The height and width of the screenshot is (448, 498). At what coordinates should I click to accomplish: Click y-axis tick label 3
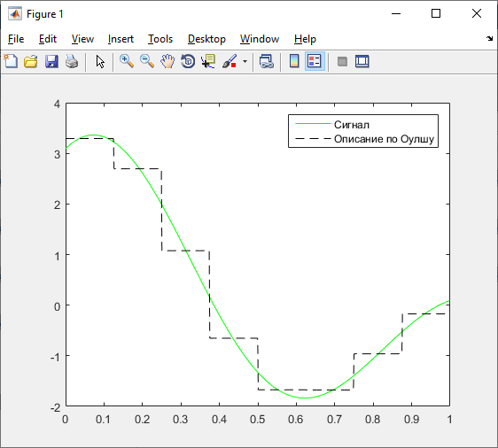[x=58, y=155]
